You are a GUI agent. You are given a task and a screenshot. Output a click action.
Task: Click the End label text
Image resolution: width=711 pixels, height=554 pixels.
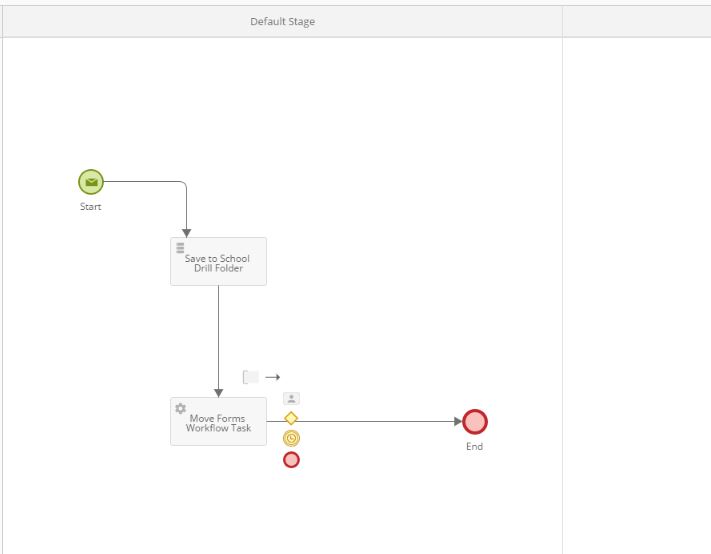tap(474, 447)
